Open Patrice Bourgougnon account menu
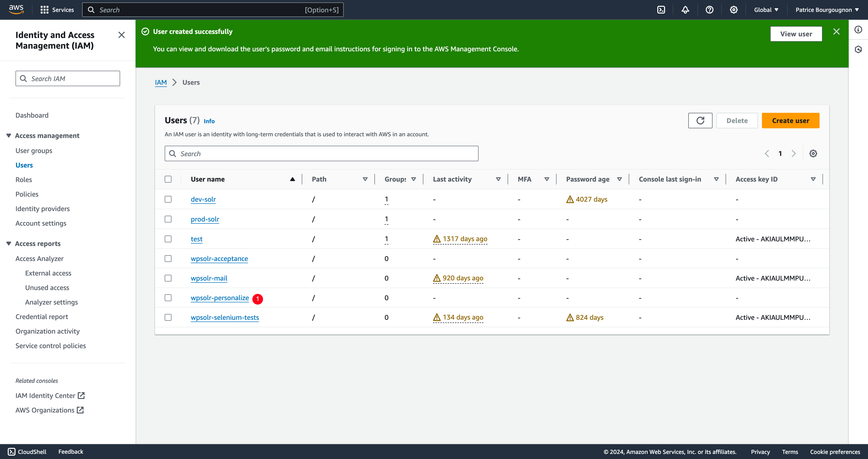Image resolution: width=868 pixels, height=459 pixels. point(827,10)
